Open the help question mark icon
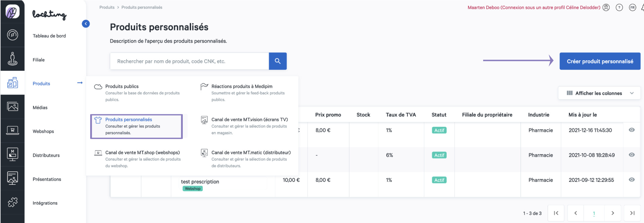The width and height of the screenshot is (644, 223). tap(619, 8)
